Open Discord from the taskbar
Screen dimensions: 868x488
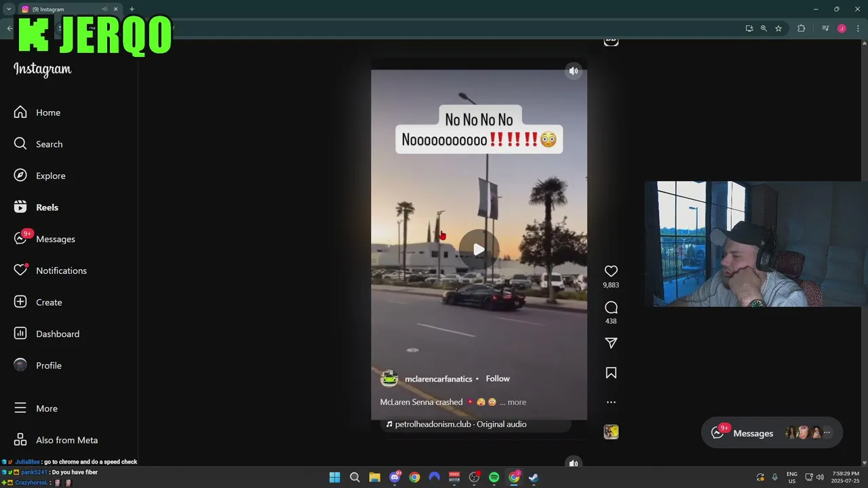click(395, 477)
